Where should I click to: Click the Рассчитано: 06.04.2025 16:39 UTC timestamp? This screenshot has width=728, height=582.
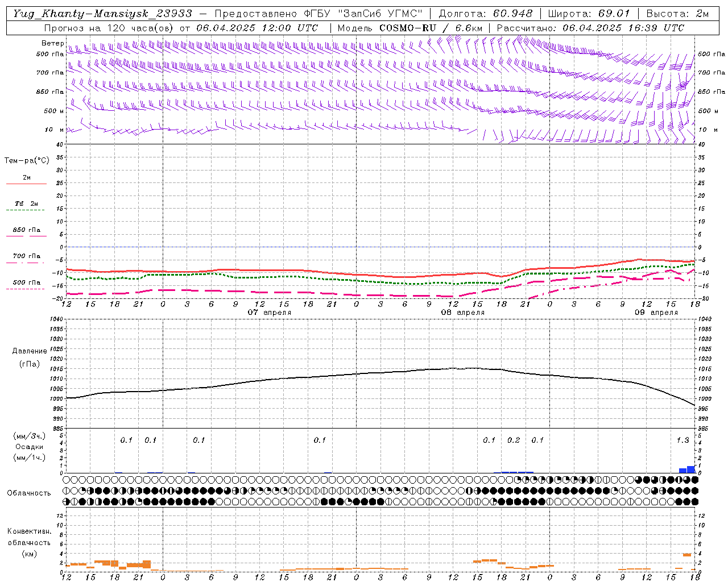(591, 28)
